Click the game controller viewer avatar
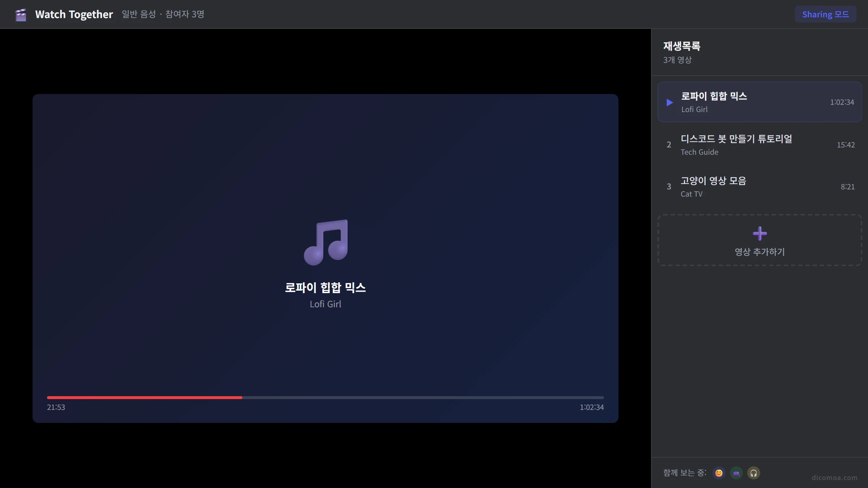This screenshot has width=868, height=488. tap(736, 473)
